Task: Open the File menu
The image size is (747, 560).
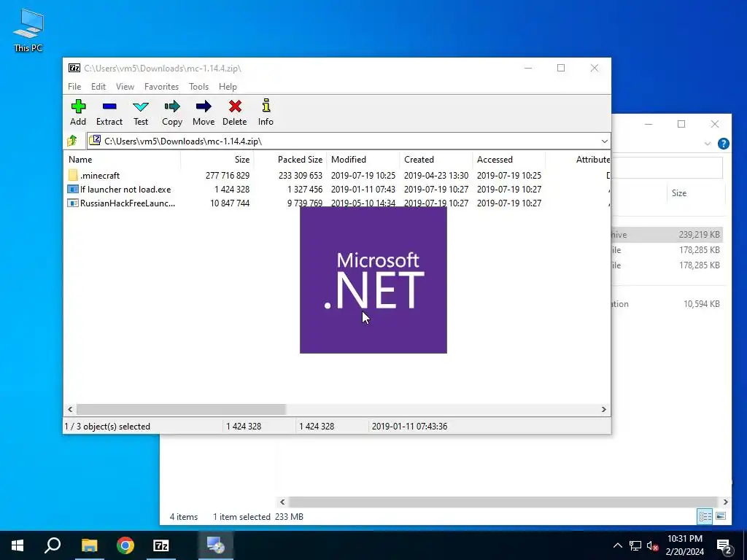Action: pos(74,87)
